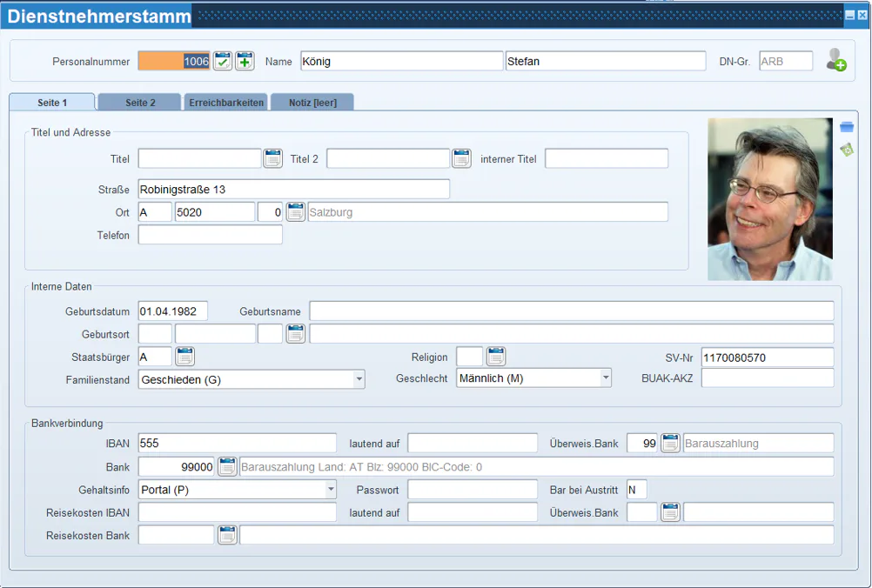Click the postal code field 5020
This screenshot has height=588, width=872.
pyautogui.click(x=215, y=211)
